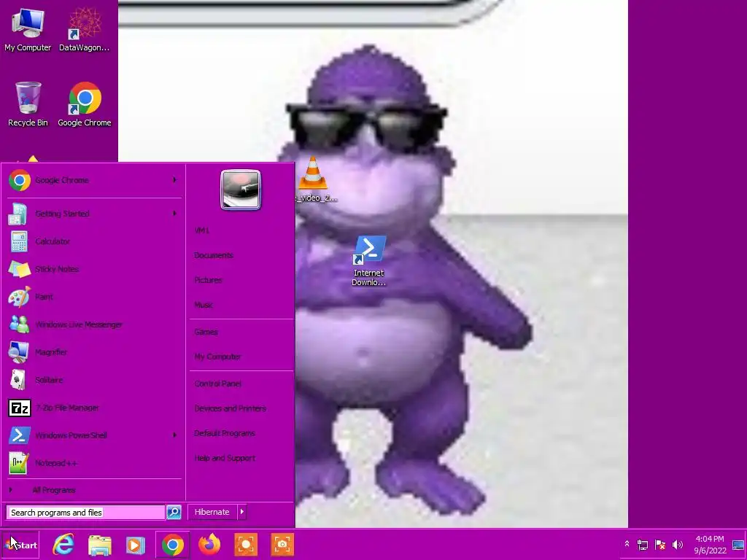This screenshot has width=747, height=560.
Task: Show hidden system tray icons
Action: pos(627,544)
